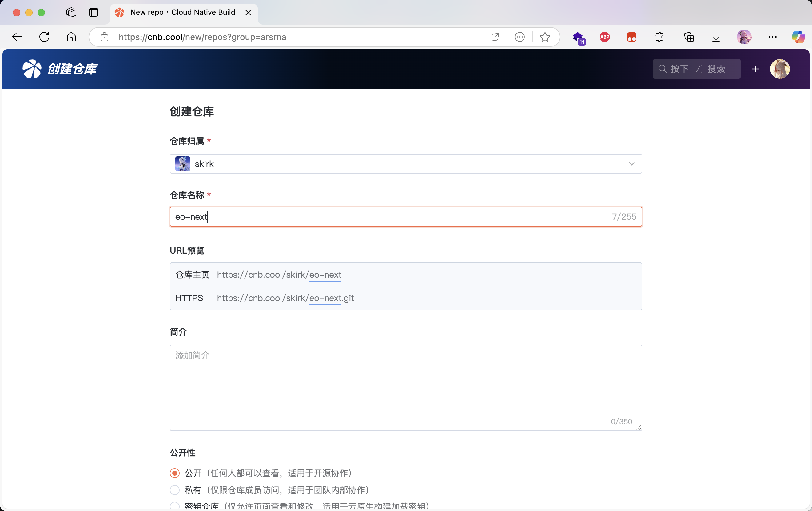Open browser settings via the ellipsis menu
812x511 pixels.
coord(773,37)
